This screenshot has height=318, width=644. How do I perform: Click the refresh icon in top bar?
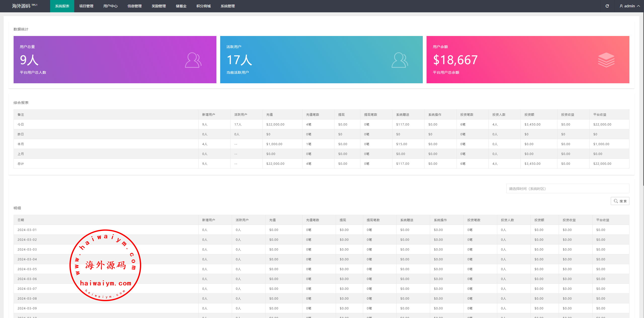click(607, 6)
